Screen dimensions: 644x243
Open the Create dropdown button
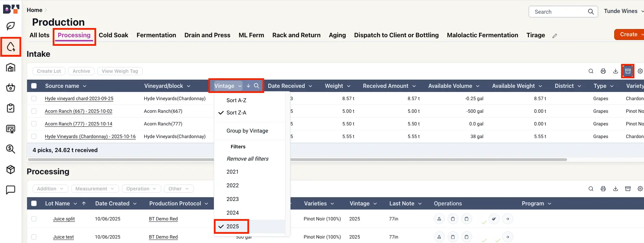(x=629, y=35)
